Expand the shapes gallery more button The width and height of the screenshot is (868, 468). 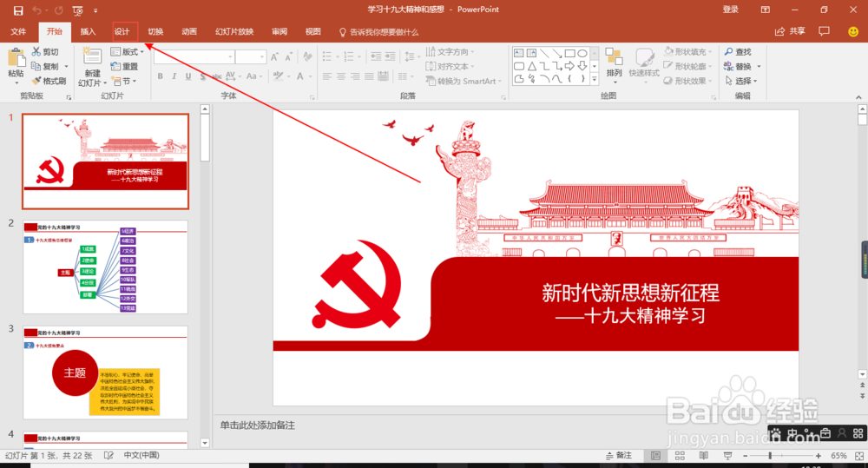pos(595,79)
